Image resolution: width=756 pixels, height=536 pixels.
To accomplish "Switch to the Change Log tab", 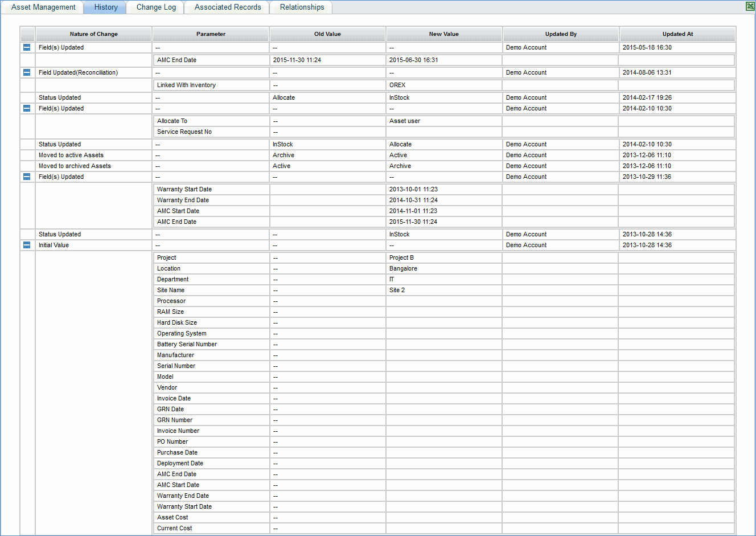I will [x=156, y=7].
